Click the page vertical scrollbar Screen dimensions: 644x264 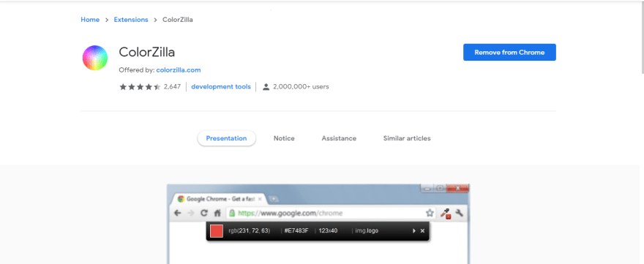point(642,37)
